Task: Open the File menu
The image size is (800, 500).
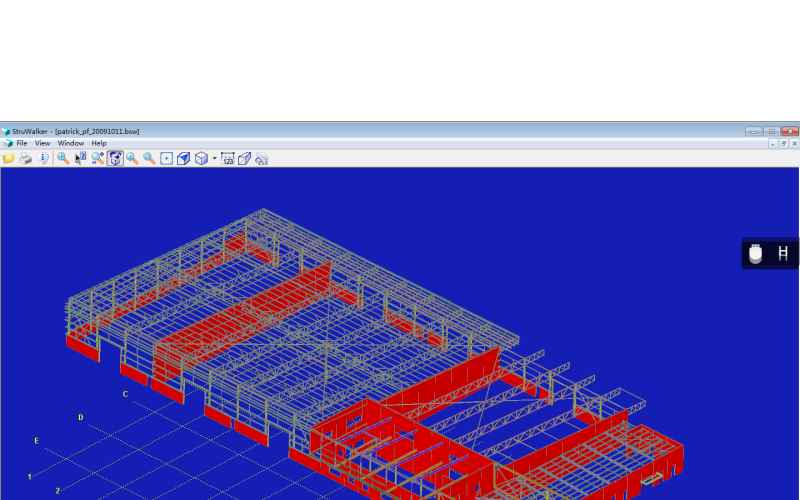Action: [21, 143]
